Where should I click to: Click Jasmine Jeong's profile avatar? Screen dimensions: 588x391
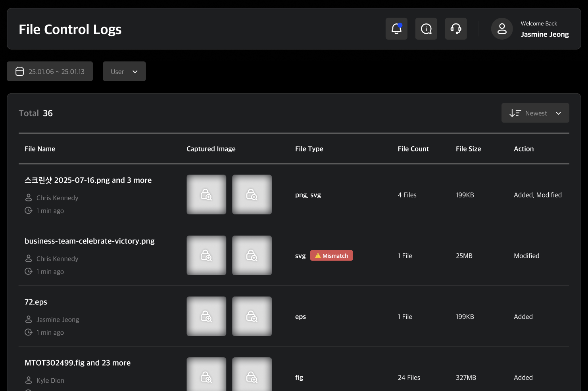502,29
